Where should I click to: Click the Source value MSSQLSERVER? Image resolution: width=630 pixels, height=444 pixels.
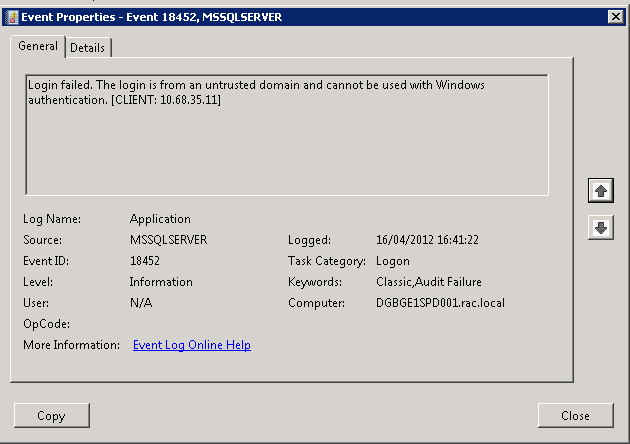(168, 240)
